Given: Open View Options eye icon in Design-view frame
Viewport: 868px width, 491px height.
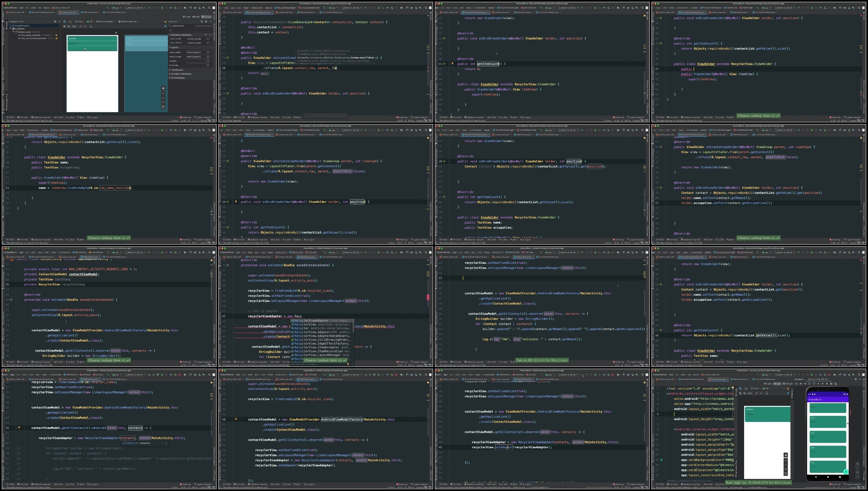Looking at the screenshot, I should pos(64,26).
